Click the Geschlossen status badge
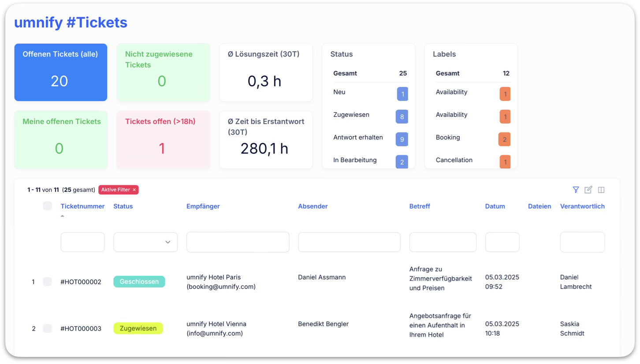 [x=139, y=282]
